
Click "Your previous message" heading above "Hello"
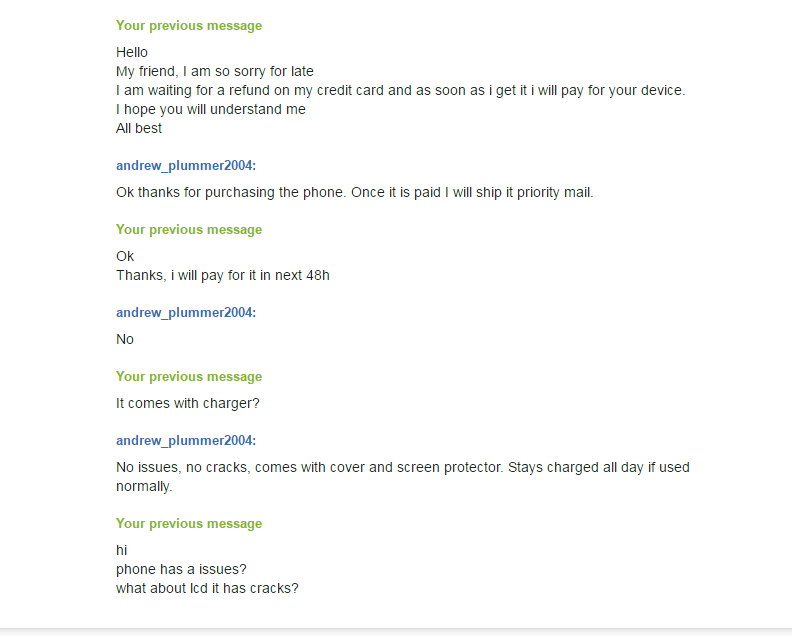coord(189,26)
